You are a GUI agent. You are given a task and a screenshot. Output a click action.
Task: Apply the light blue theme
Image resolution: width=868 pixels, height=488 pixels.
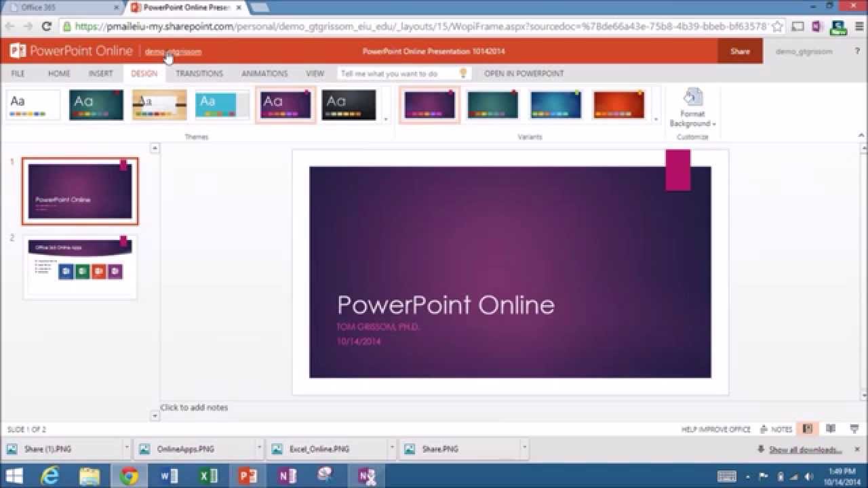222,105
